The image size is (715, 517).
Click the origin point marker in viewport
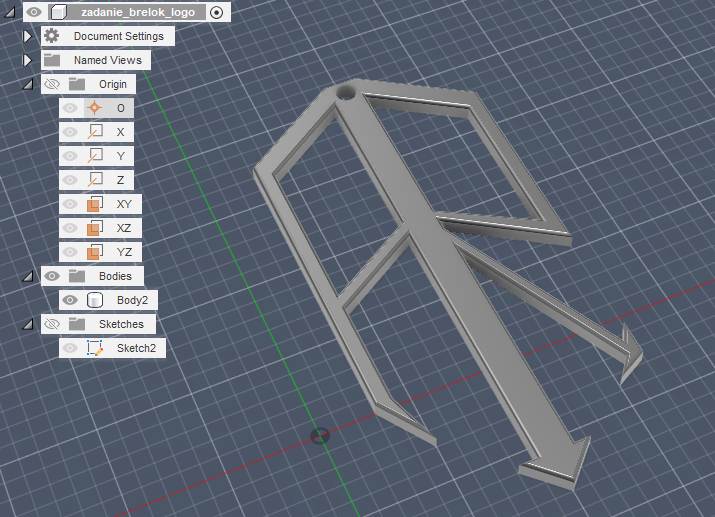[x=320, y=435]
